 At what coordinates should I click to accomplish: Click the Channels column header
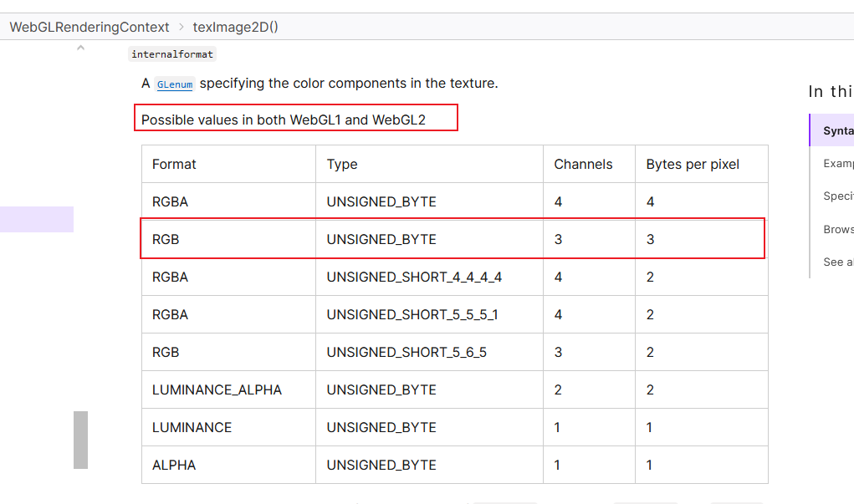pos(583,164)
